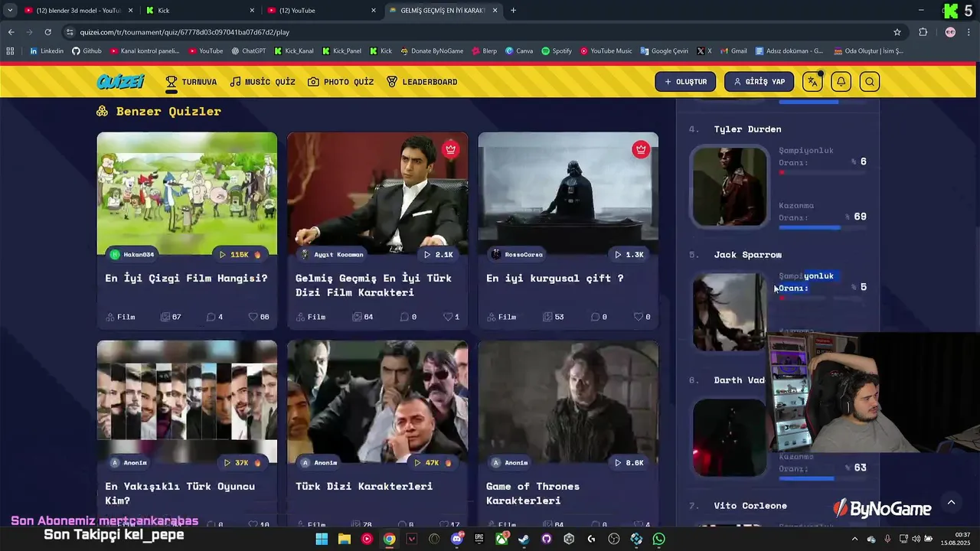Viewport: 980px width, 551px height.
Task: Click the Gelmiş Geçmiş En İyi Türk Dizi title
Action: click(374, 285)
